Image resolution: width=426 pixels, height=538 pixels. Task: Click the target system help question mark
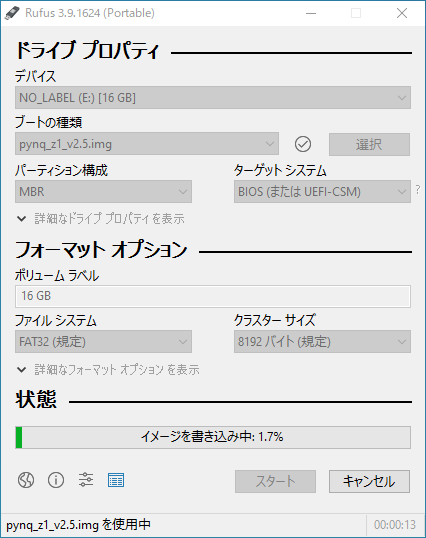point(418,189)
